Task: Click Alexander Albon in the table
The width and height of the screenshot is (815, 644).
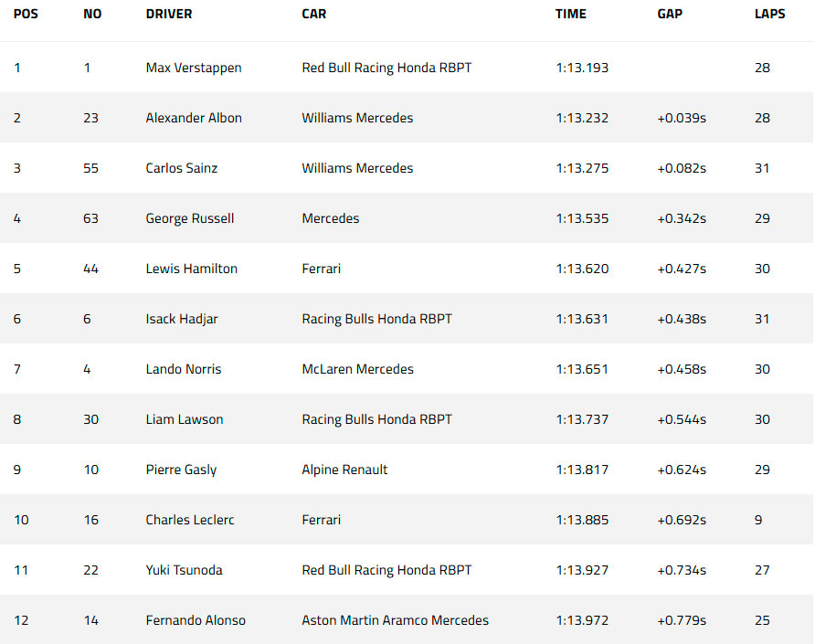Action: [194, 118]
